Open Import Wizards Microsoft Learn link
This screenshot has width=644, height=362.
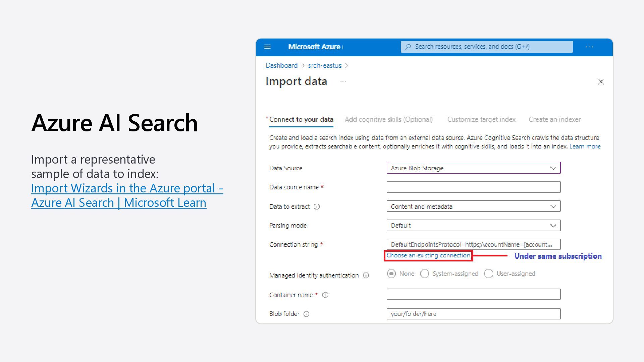(127, 195)
